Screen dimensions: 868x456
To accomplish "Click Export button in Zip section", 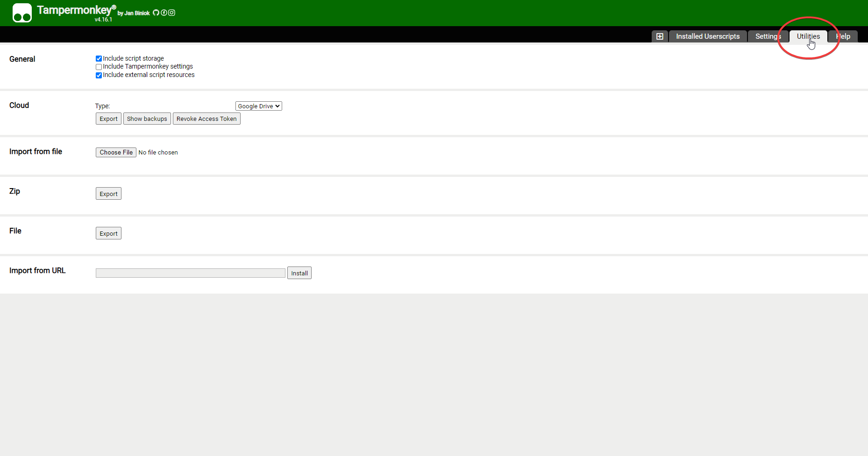I will [108, 194].
